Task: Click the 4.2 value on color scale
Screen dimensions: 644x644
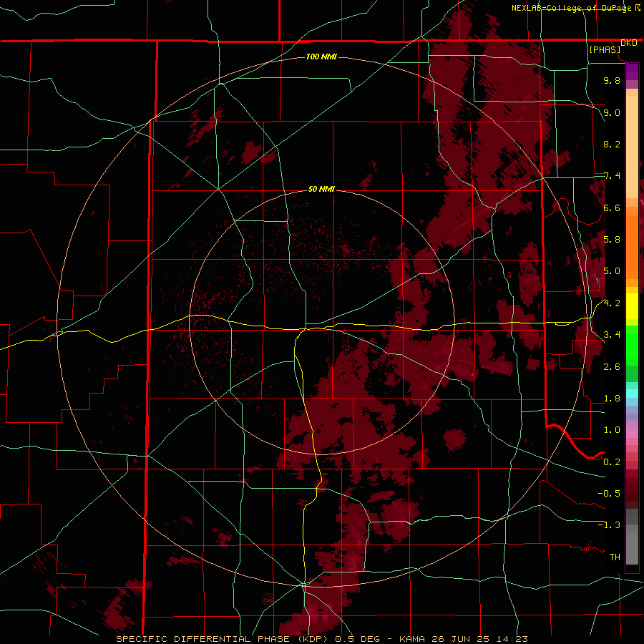Action: pyautogui.click(x=612, y=303)
